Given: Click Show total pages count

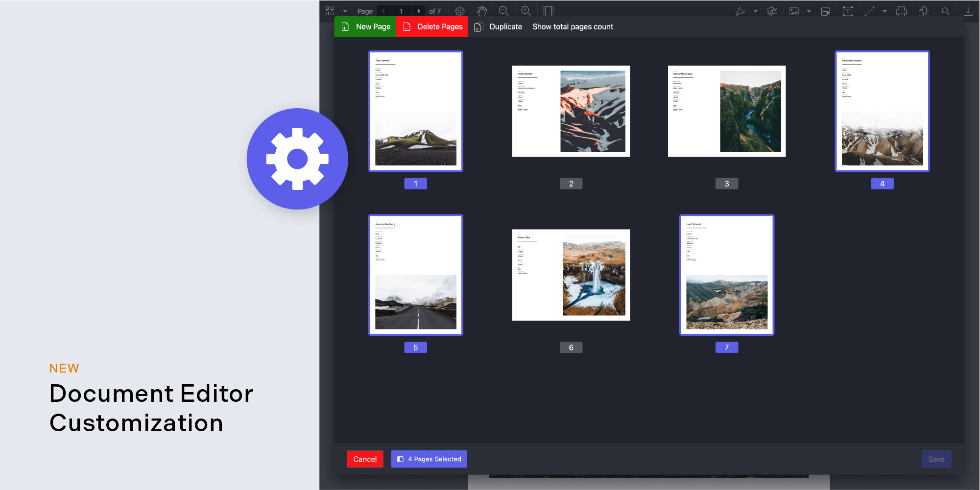Looking at the screenshot, I should [x=572, y=26].
